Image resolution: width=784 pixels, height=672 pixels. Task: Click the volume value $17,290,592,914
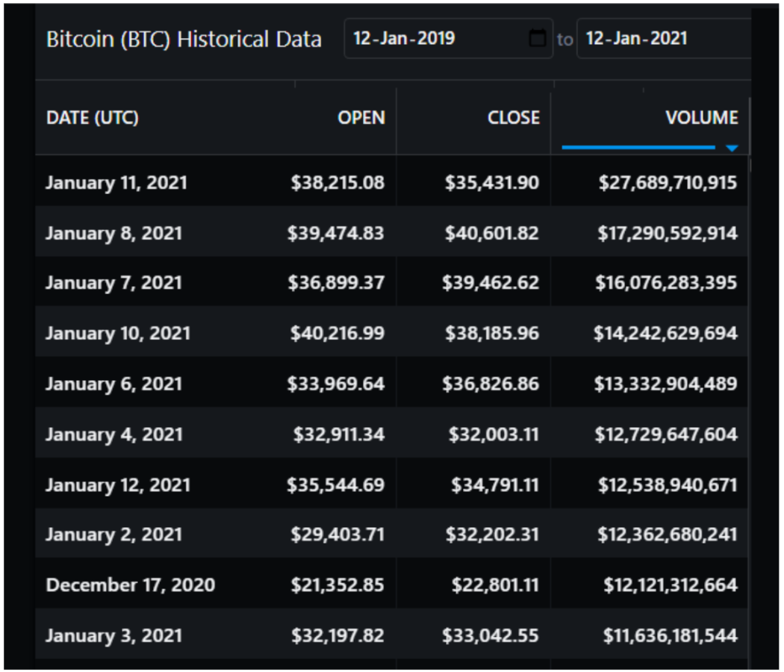click(x=668, y=233)
